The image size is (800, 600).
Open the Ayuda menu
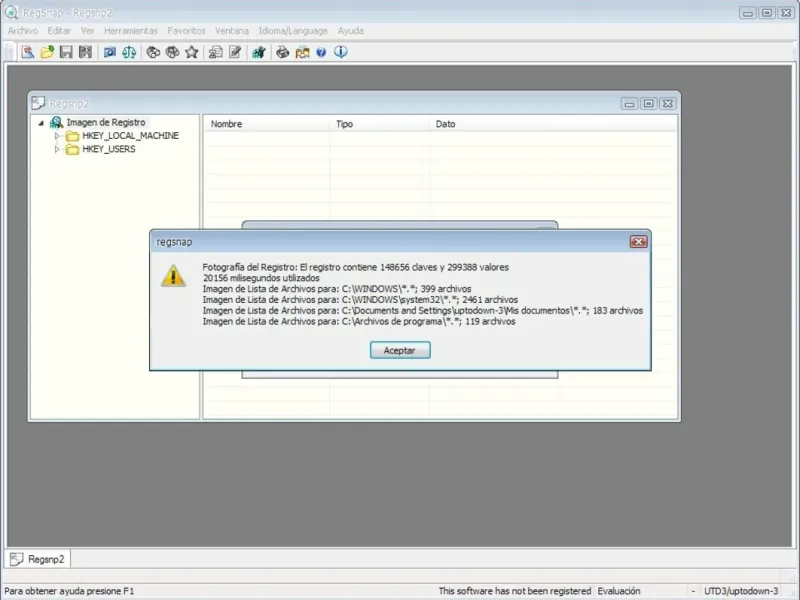click(351, 31)
